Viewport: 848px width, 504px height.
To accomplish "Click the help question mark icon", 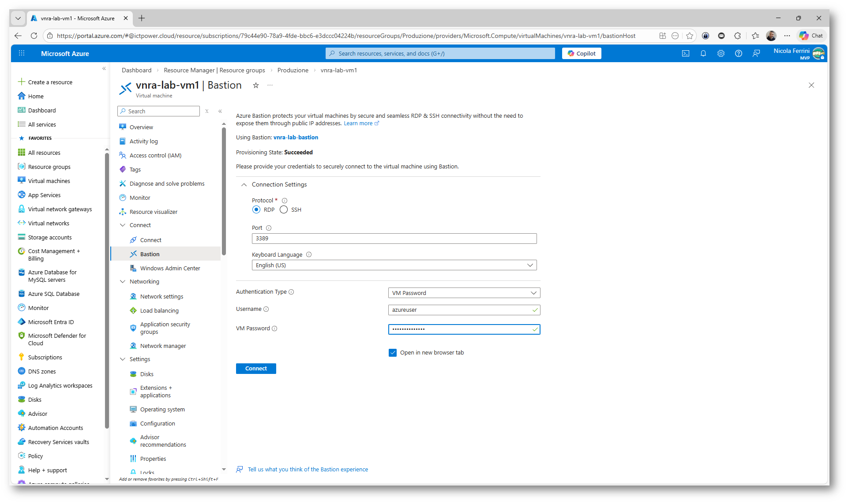I will (x=739, y=53).
